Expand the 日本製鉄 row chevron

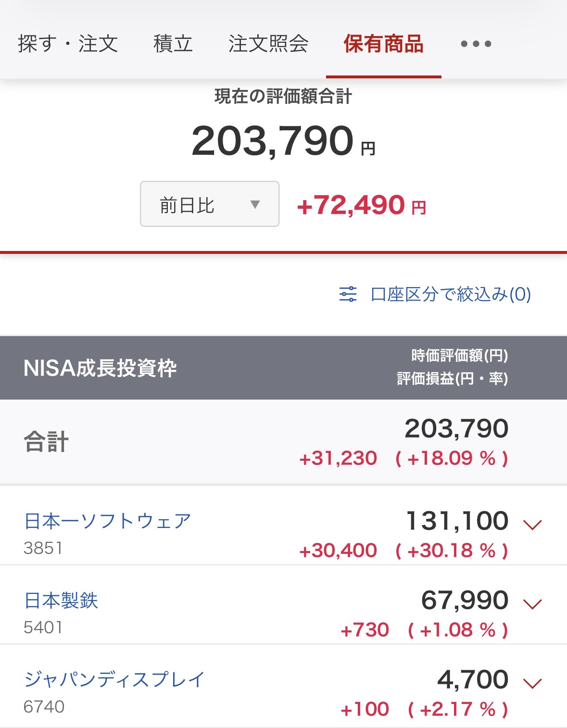click(532, 604)
